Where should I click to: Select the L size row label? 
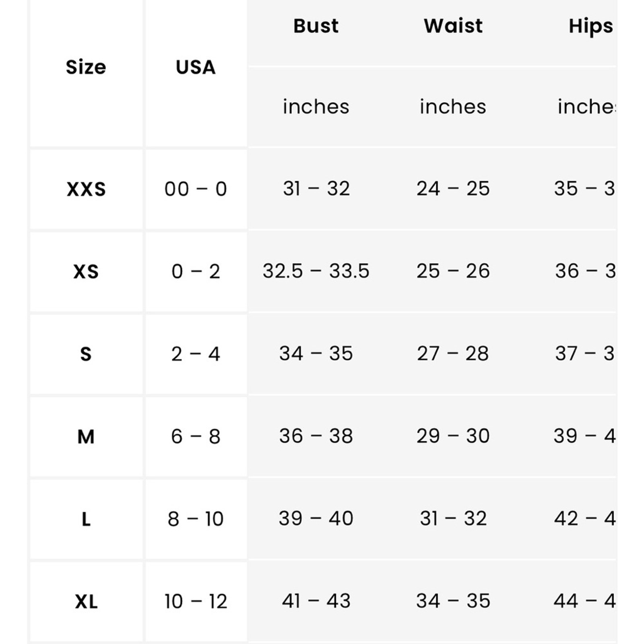tap(86, 519)
